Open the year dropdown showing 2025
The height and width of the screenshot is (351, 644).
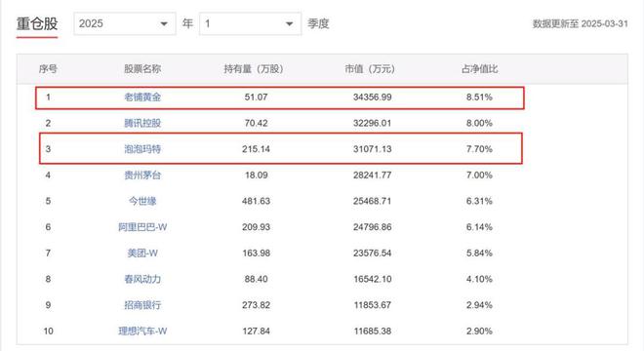[x=125, y=23]
